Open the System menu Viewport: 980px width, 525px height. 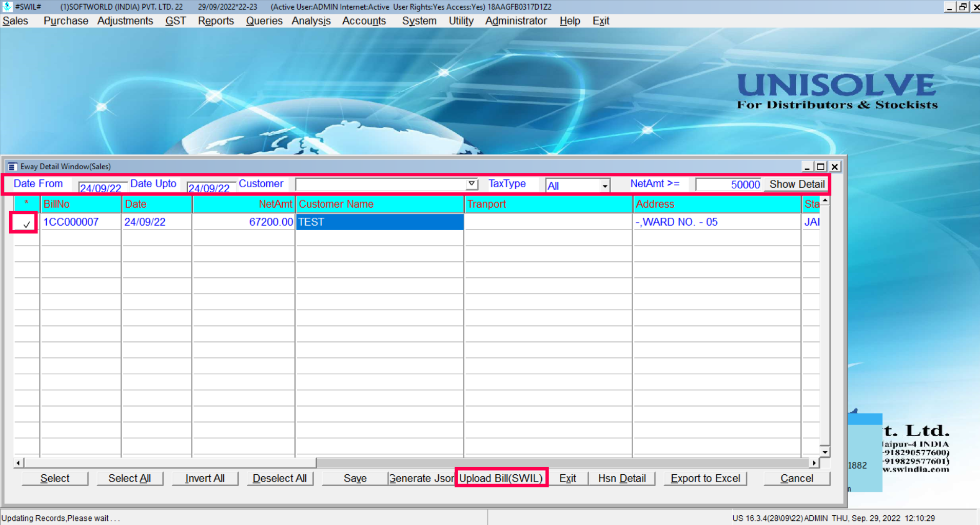pyautogui.click(x=419, y=21)
